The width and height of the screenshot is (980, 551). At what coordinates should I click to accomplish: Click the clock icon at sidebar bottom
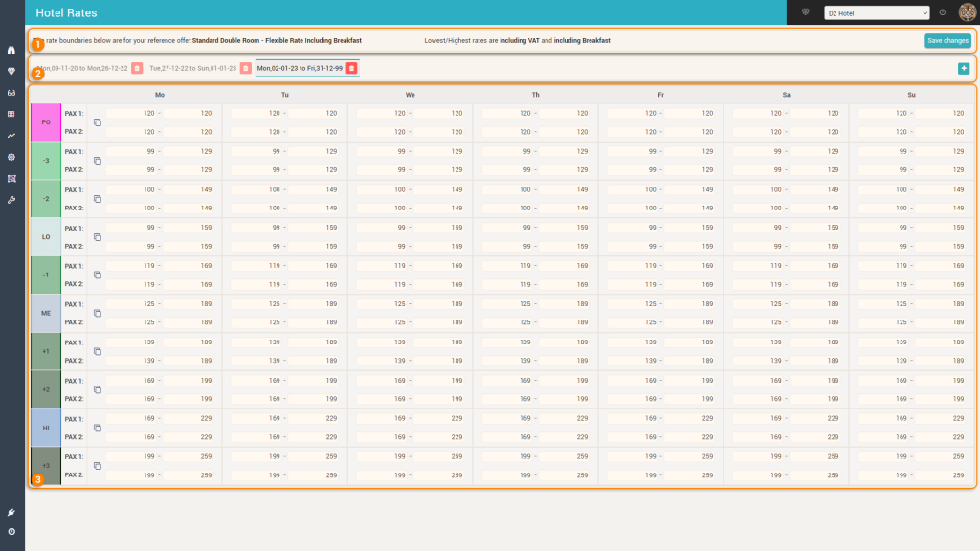coord(11,532)
